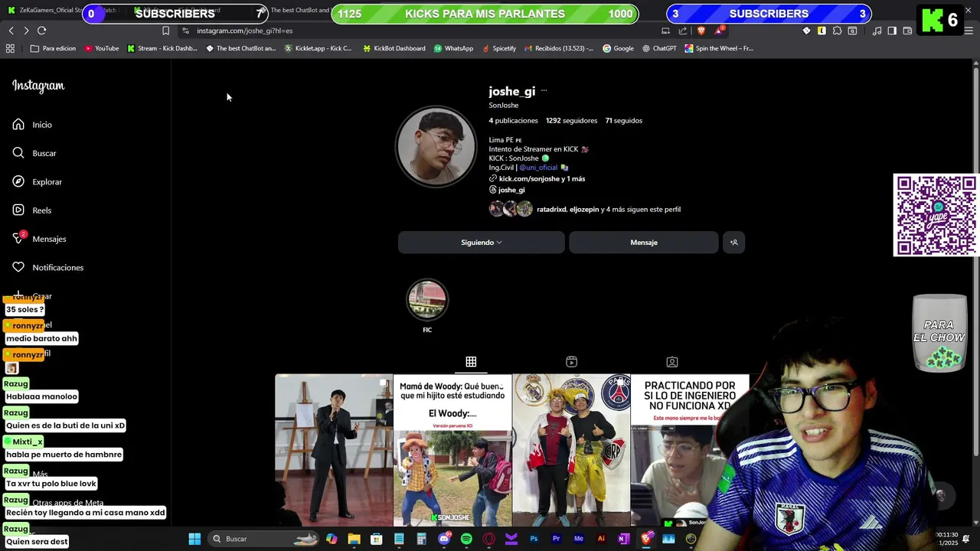Open the 1292 seguidores list
Viewport: 980px width, 551px height.
point(571,120)
